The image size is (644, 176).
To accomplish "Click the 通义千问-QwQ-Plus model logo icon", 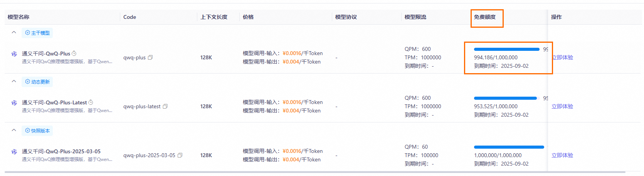I will (x=14, y=54).
